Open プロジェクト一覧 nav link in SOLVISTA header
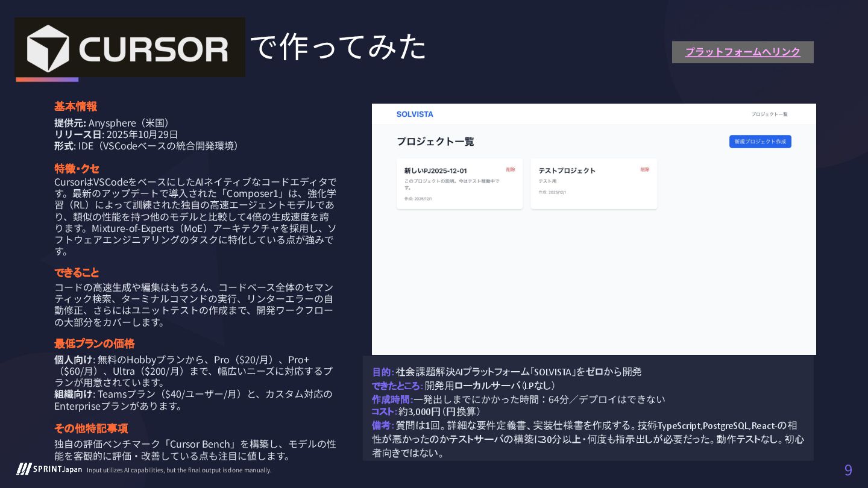Screen dimensions: 868x488 point(769,114)
